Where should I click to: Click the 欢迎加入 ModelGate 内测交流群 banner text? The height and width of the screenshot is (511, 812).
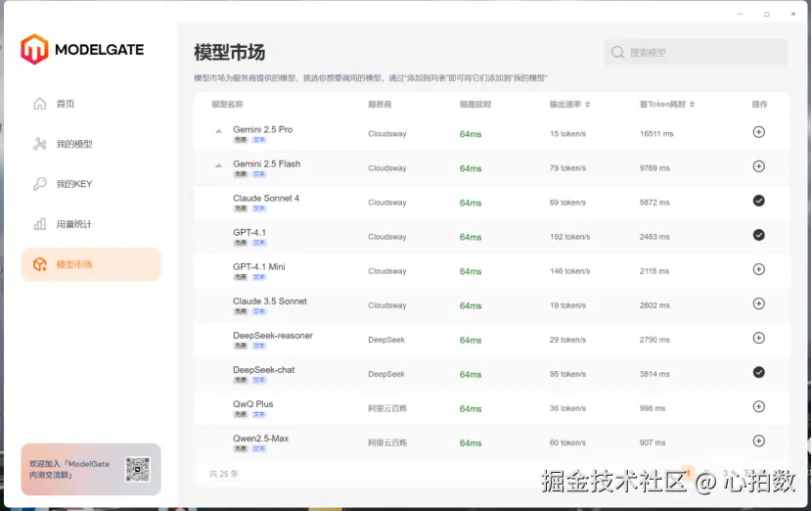click(x=68, y=469)
